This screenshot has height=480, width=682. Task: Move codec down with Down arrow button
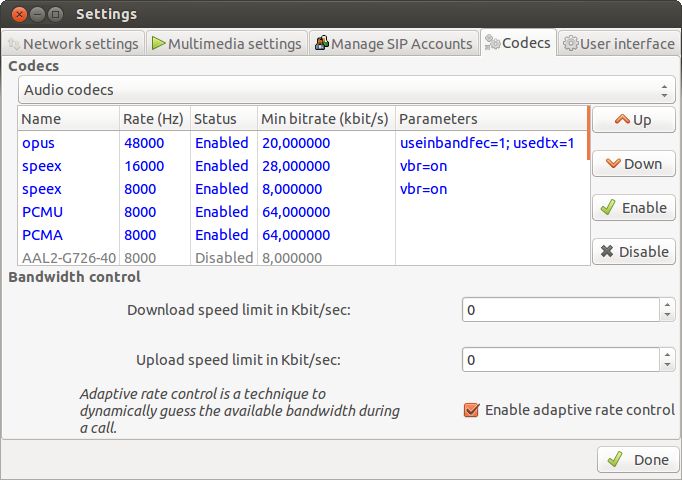click(633, 164)
